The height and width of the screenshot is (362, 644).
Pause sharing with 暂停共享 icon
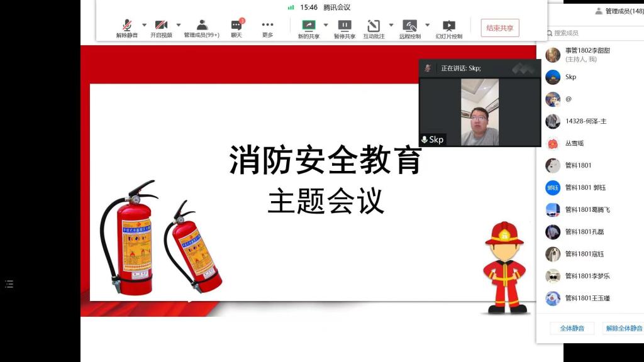[x=345, y=26]
